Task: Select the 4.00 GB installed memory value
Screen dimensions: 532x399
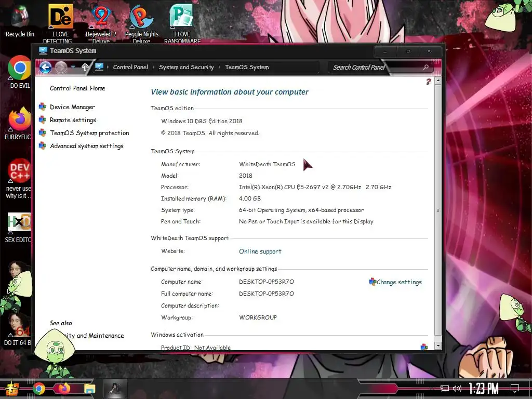Action: 250,198
